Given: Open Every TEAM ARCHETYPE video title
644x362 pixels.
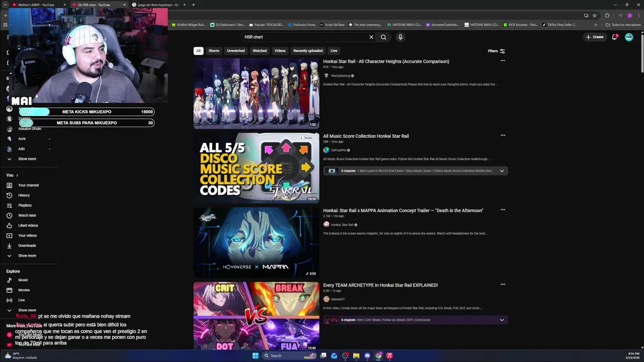Looking at the screenshot, I should (380, 285).
